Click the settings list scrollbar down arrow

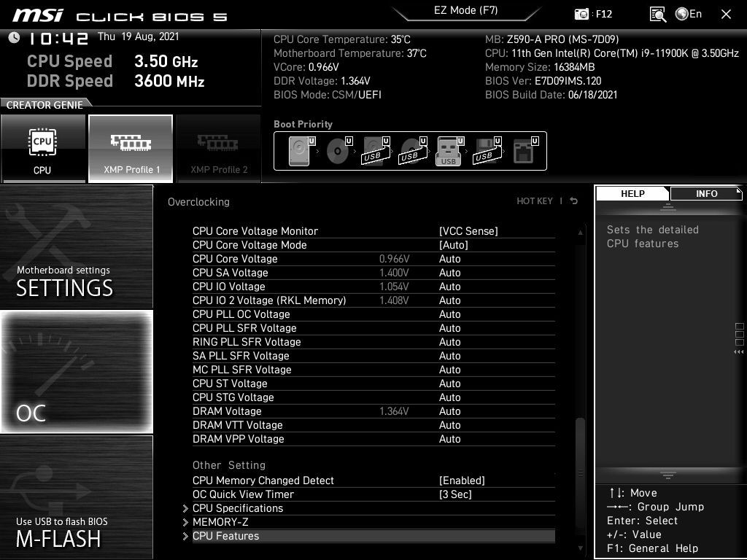[x=580, y=548]
